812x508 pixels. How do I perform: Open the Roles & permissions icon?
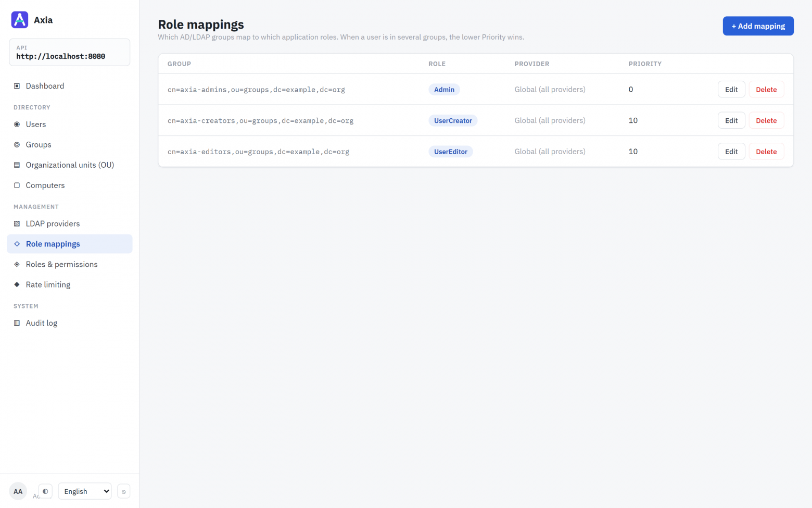coord(17,265)
